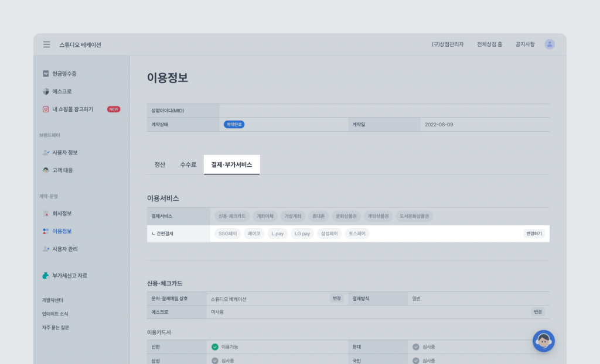This screenshot has width=600, height=364.
Task: Open 공지사항 in top bar
Action: [525, 44]
